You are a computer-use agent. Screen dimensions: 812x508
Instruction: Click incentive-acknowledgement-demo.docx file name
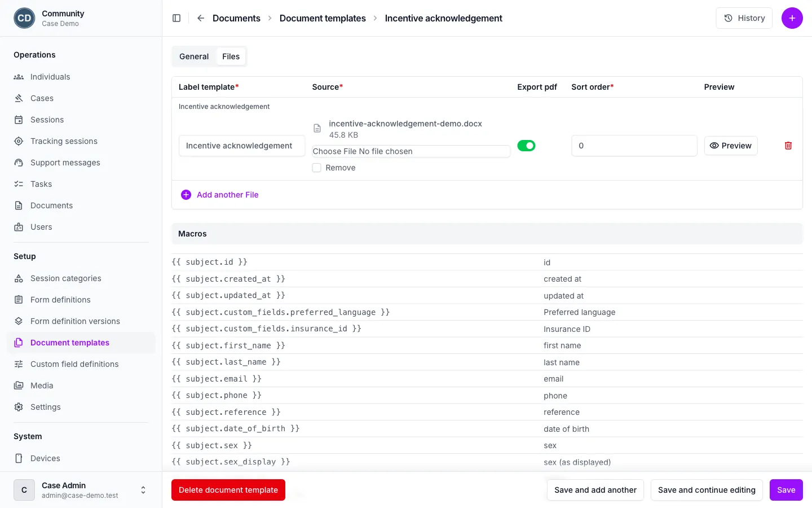pos(405,124)
